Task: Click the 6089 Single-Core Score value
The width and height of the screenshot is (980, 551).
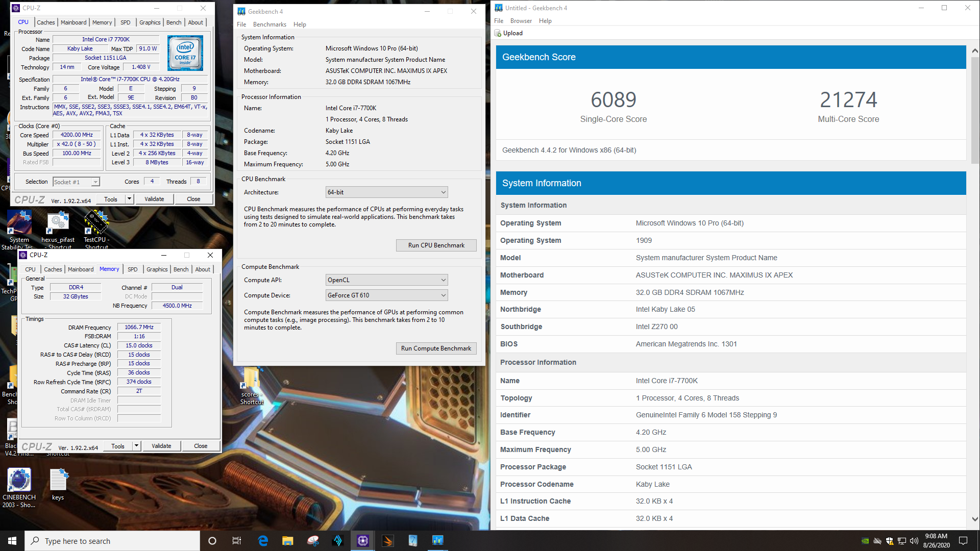Action: (613, 99)
